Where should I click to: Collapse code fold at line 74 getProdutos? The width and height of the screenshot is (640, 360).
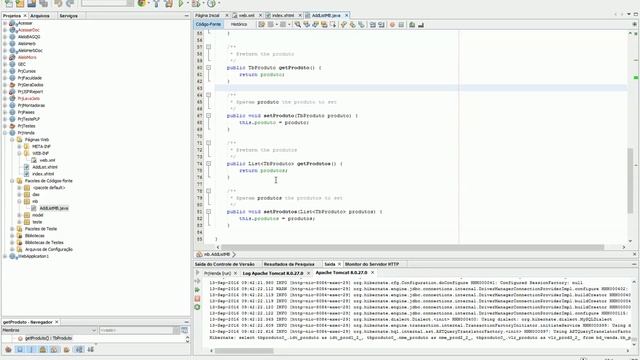(x=209, y=164)
